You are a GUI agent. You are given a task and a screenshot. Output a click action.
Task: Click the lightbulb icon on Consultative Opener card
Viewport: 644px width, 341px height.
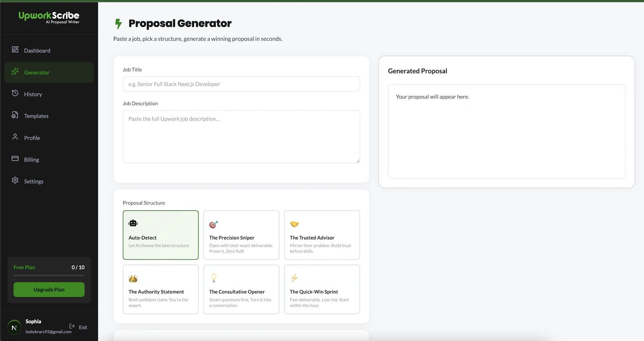tap(214, 278)
